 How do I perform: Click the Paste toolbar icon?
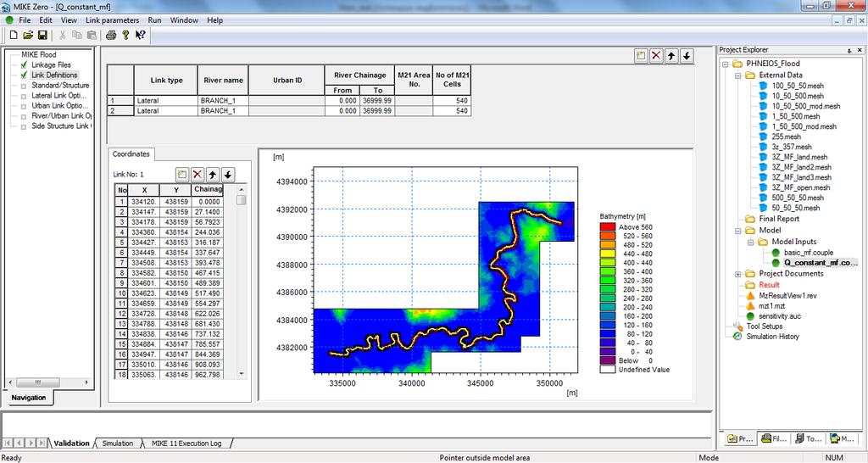tap(92, 35)
